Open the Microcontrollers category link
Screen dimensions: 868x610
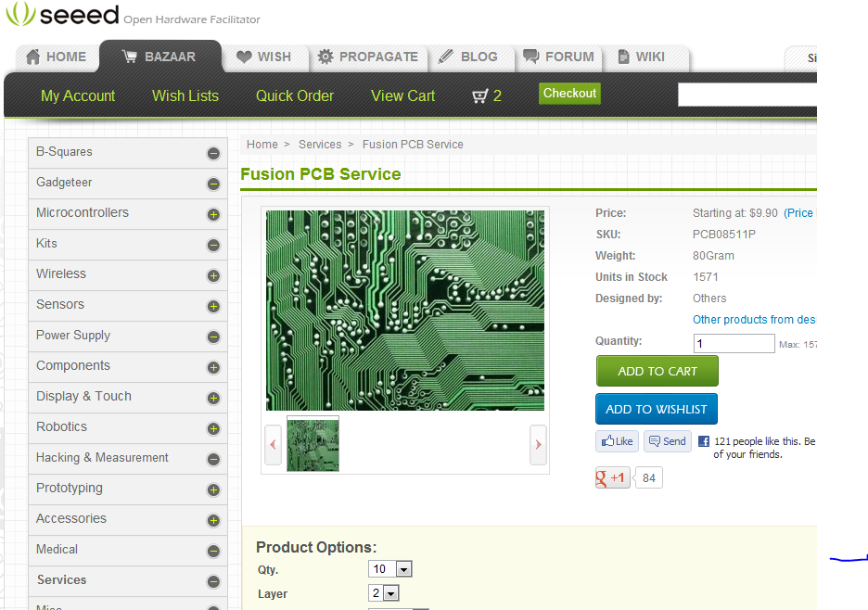[83, 212]
